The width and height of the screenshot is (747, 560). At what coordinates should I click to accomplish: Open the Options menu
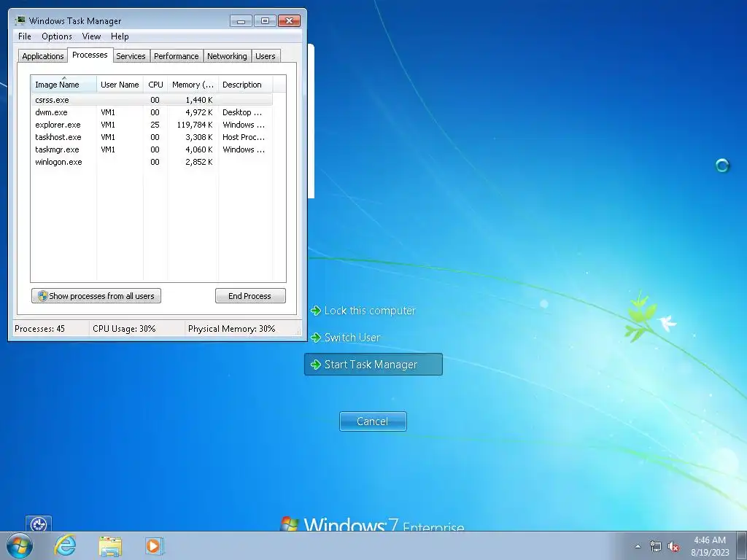click(57, 36)
